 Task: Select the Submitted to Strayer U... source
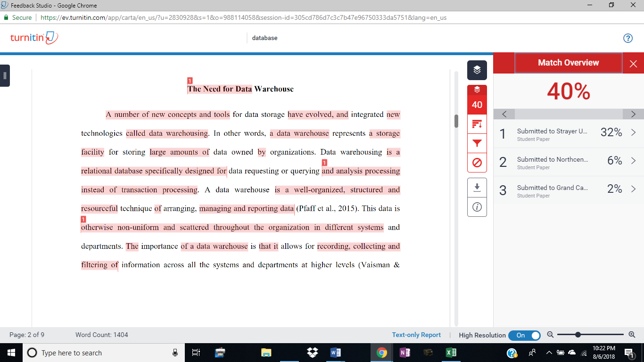pos(552,131)
